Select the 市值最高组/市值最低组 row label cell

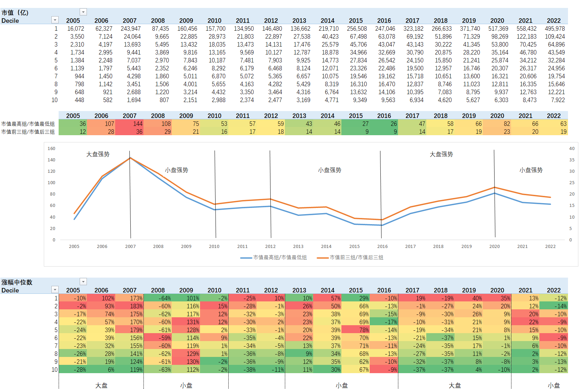28,124
